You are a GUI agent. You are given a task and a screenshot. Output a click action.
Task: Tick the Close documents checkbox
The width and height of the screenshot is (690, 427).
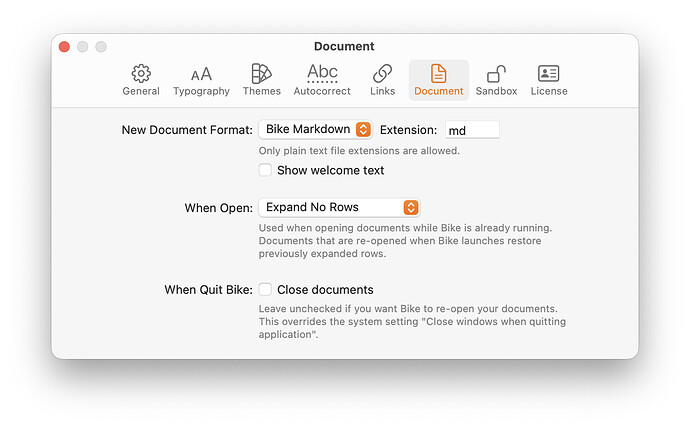click(x=265, y=290)
